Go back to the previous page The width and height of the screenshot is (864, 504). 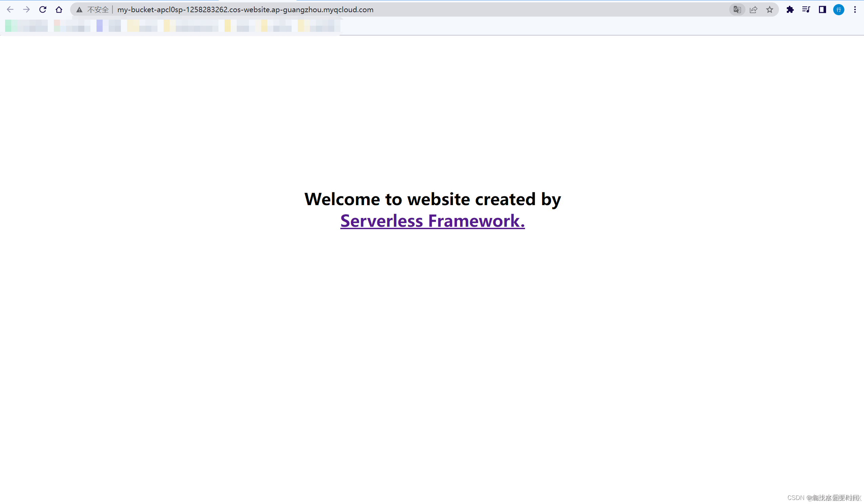pos(10,9)
